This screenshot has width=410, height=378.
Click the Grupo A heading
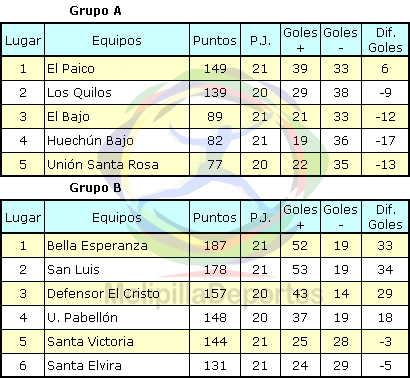pyautogui.click(x=95, y=11)
